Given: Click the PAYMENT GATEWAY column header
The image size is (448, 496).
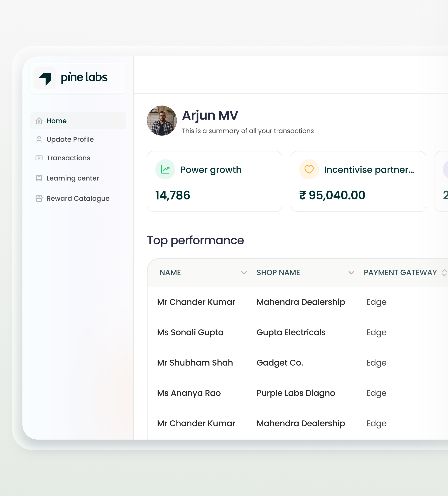Looking at the screenshot, I should pyautogui.click(x=400, y=273).
